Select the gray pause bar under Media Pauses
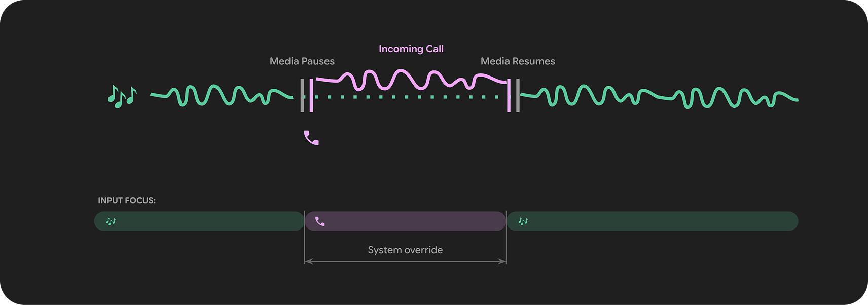 click(302, 95)
